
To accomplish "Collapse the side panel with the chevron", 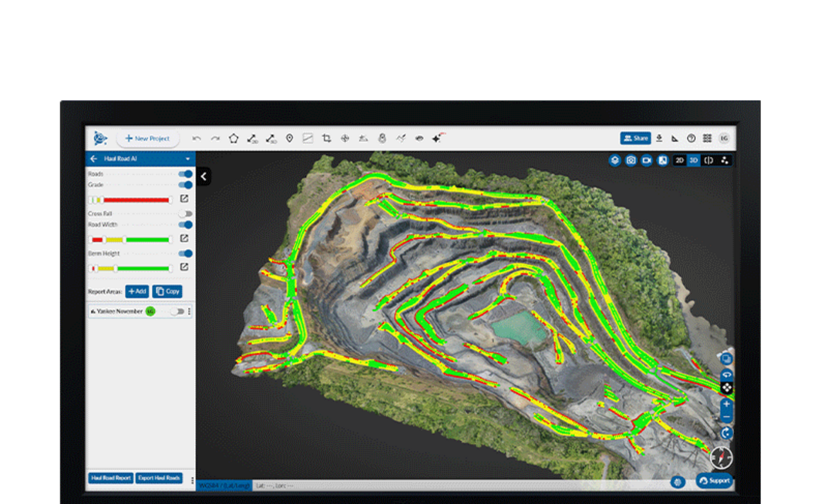I will (x=203, y=176).
